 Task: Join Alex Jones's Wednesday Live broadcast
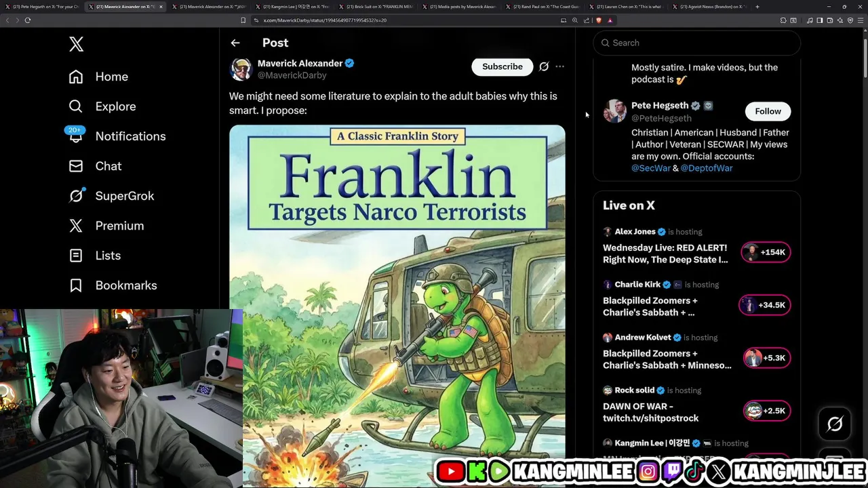[665, 253]
